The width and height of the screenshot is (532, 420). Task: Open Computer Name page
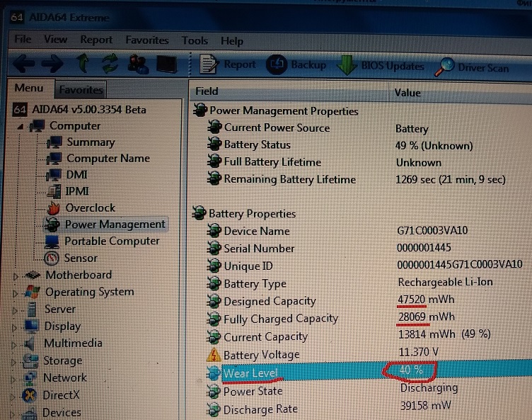[x=98, y=159]
